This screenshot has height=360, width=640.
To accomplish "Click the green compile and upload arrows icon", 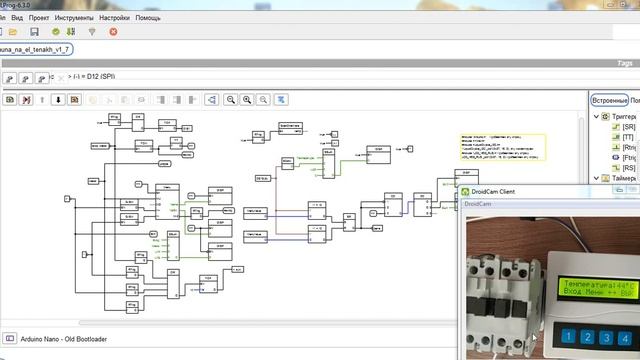I will 71,32.
